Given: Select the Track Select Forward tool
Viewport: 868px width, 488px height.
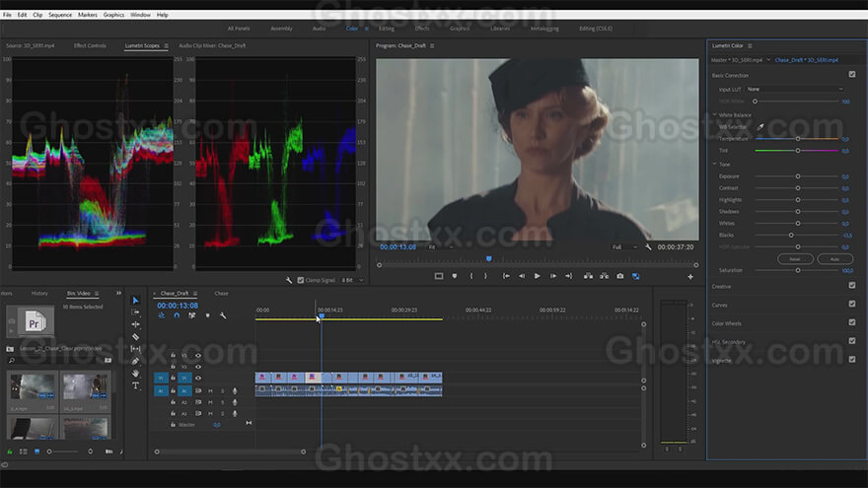Looking at the screenshot, I should coord(136,313).
